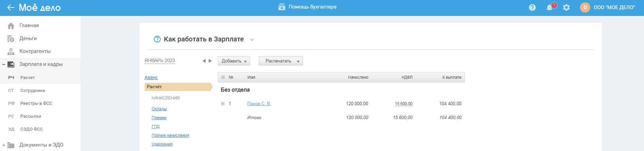Viewport: 644px width, 151px height.
Task: Expand all rows in table header
Action: (x=223, y=77)
